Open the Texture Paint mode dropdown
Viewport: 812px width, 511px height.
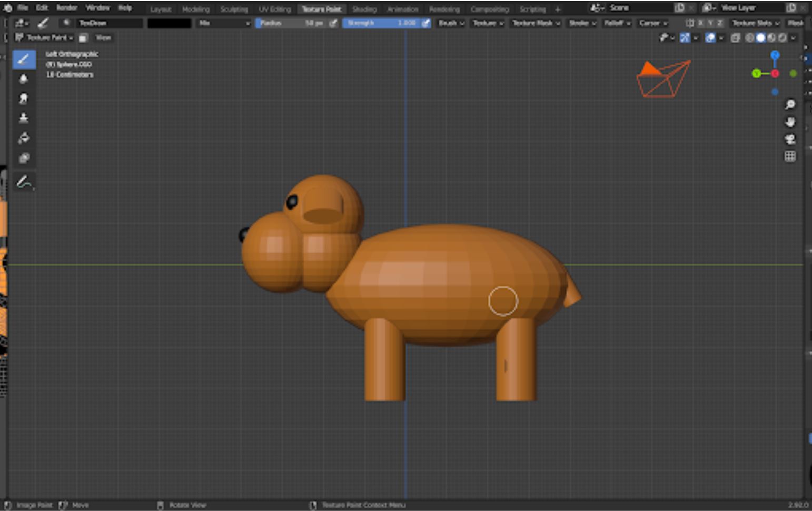tap(44, 38)
